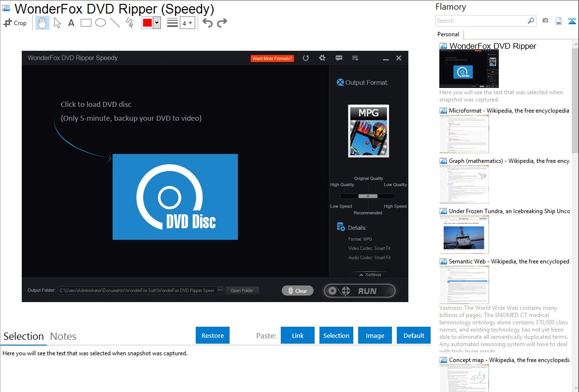Click the Details document icon
Image resolution: width=579 pixels, height=392 pixels.
341,227
